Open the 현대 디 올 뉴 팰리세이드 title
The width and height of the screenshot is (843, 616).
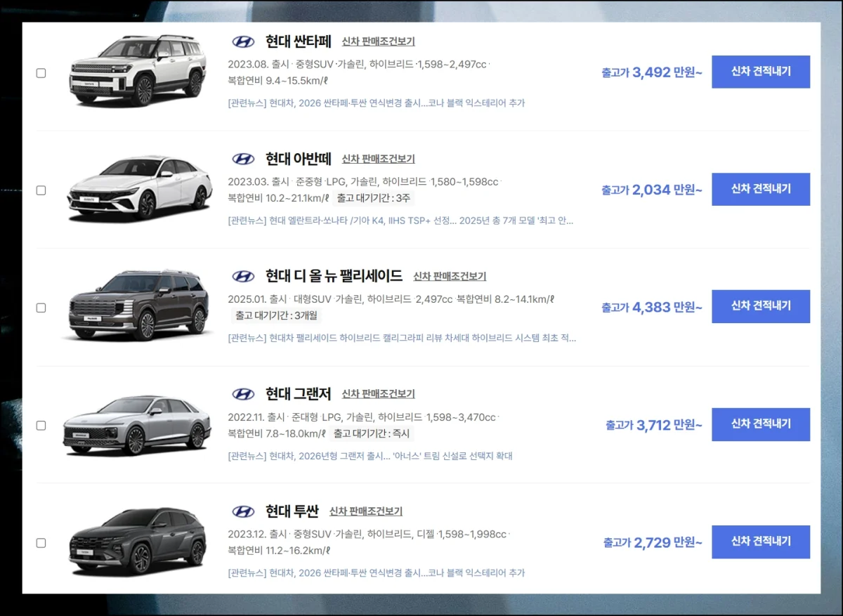[334, 276]
